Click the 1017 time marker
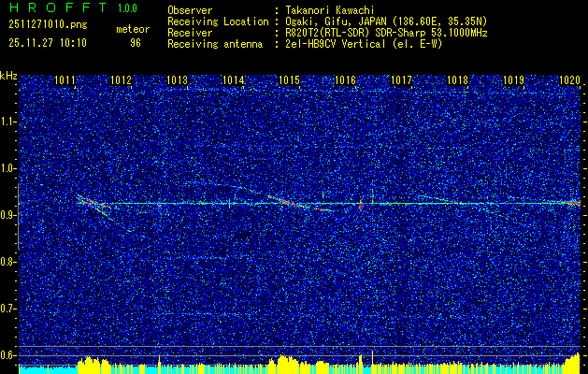The height and width of the screenshot is (374, 588). (401, 80)
